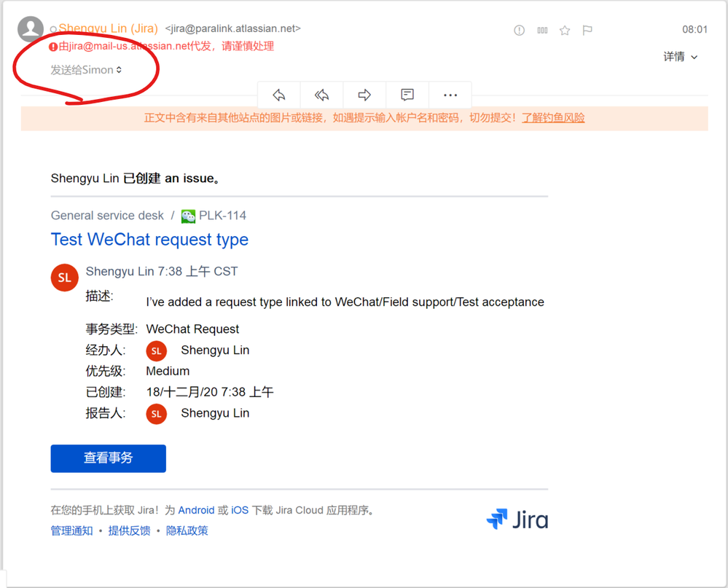This screenshot has height=588, width=728.
Task: Open the comment note icon
Action: click(x=407, y=95)
